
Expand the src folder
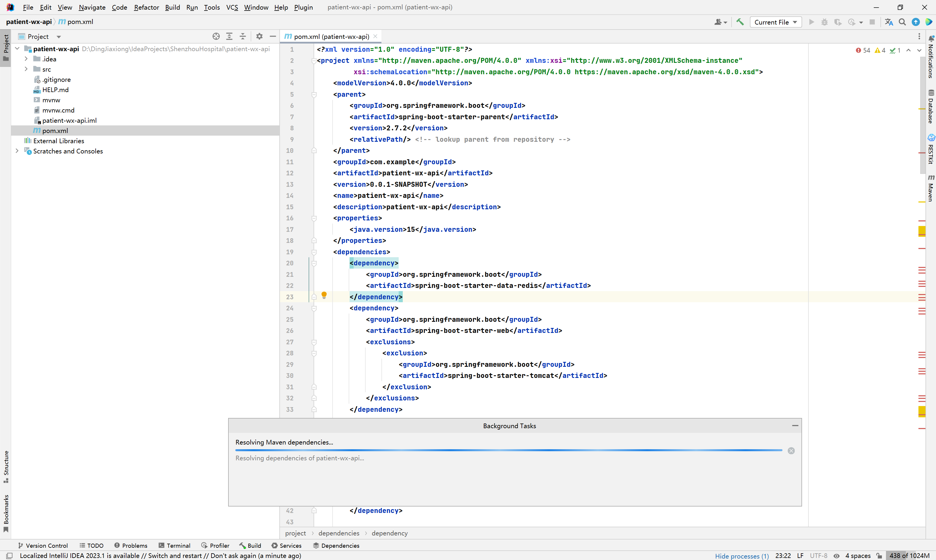click(x=26, y=69)
